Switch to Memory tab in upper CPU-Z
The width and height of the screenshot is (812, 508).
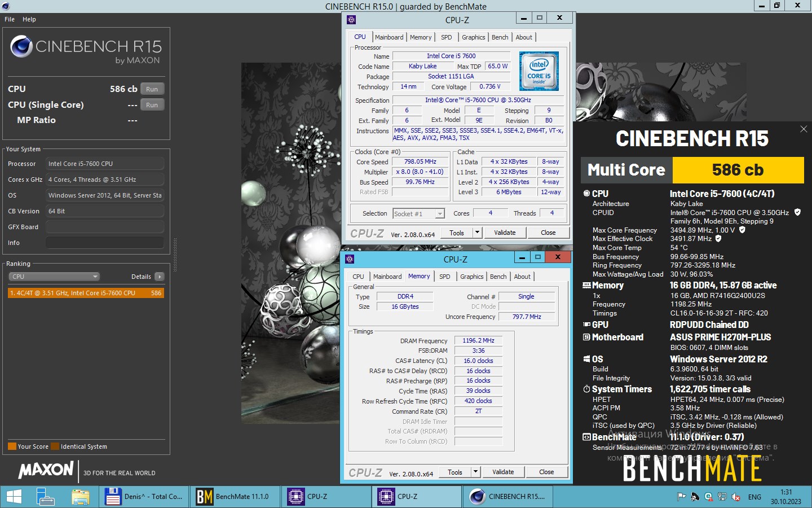421,37
